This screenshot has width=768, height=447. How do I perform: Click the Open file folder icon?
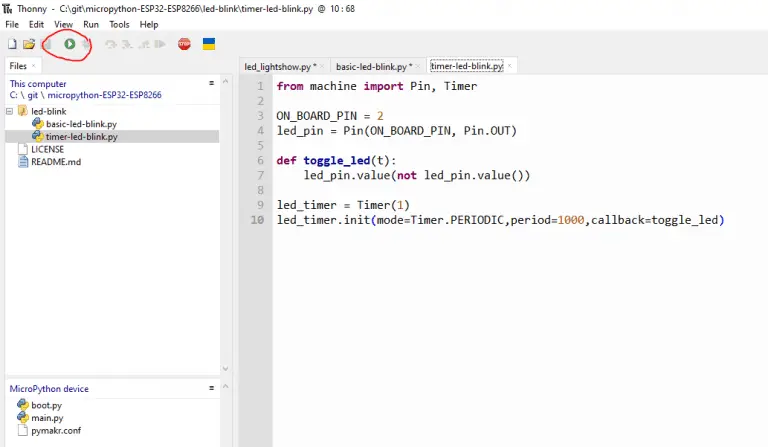tap(29, 44)
